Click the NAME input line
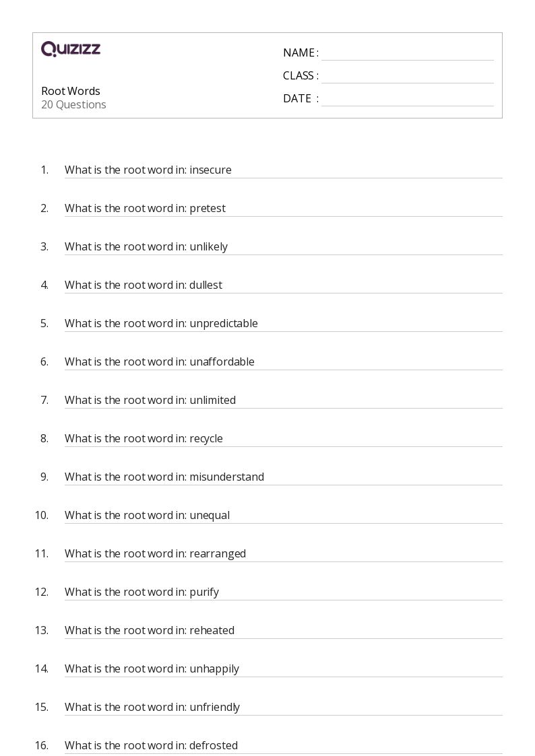Image resolution: width=535 pixels, height=756 pixels. (407, 53)
